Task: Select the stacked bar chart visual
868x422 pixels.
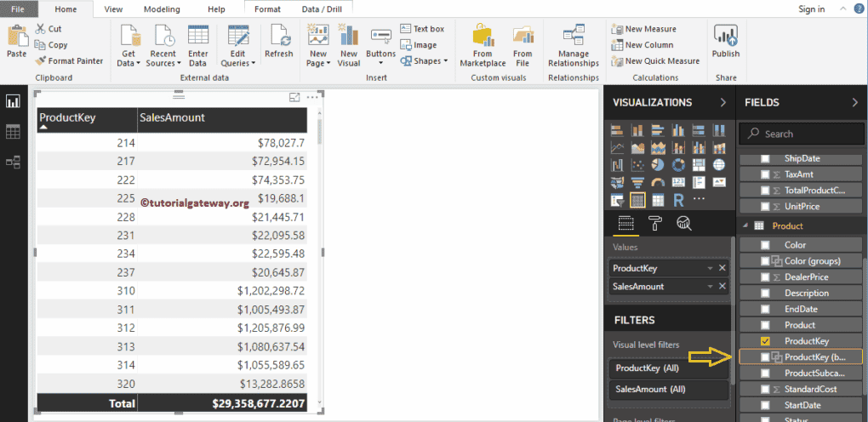Action: tap(617, 131)
